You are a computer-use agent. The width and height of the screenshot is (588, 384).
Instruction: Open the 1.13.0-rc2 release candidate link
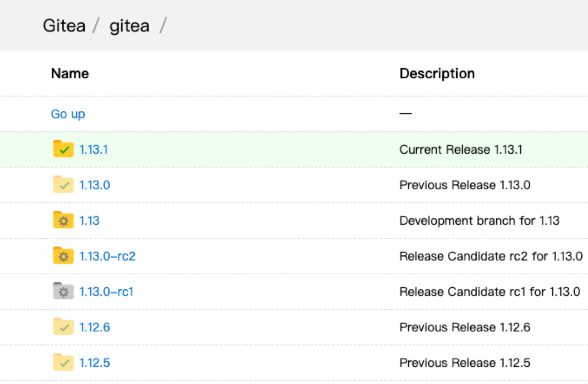click(x=107, y=256)
